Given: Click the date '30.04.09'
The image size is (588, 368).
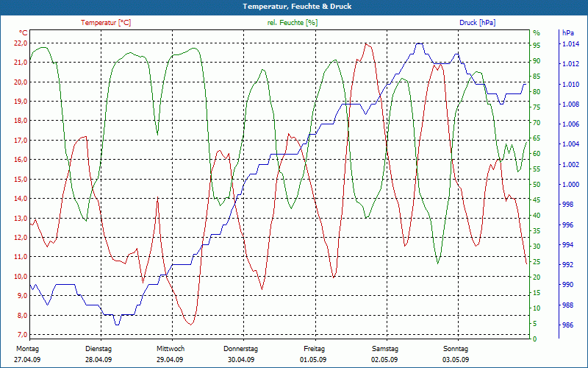Looking at the screenshot, I should pos(241,360).
